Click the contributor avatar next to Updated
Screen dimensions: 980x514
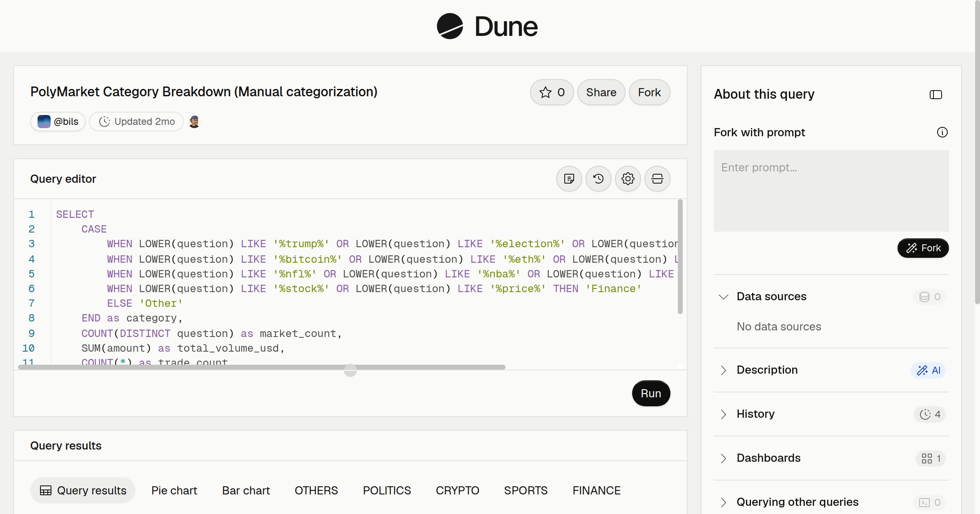pos(194,122)
